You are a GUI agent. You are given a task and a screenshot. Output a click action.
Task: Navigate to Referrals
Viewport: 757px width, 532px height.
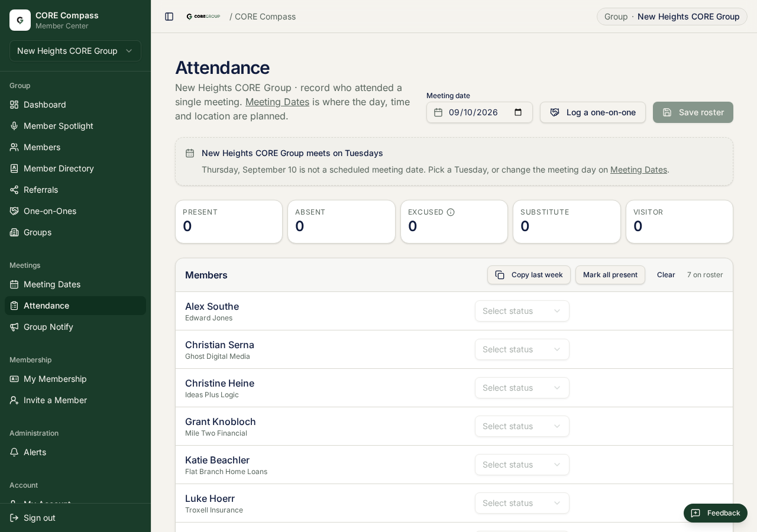tap(75, 190)
